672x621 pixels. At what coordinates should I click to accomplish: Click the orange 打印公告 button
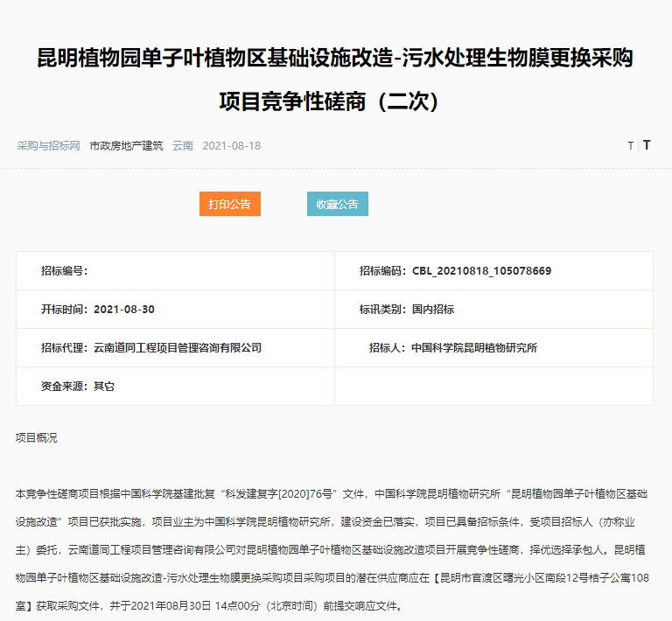point(229,204)
